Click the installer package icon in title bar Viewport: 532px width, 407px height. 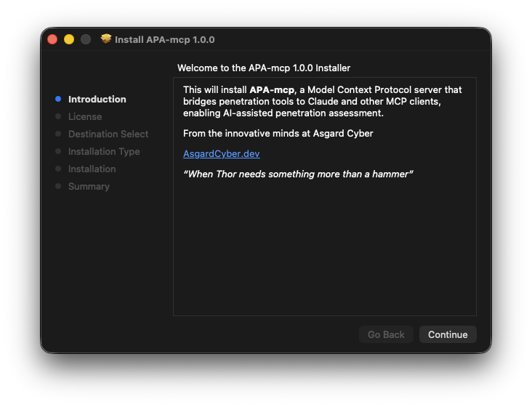pyautogui.click(x=106, y=39)
